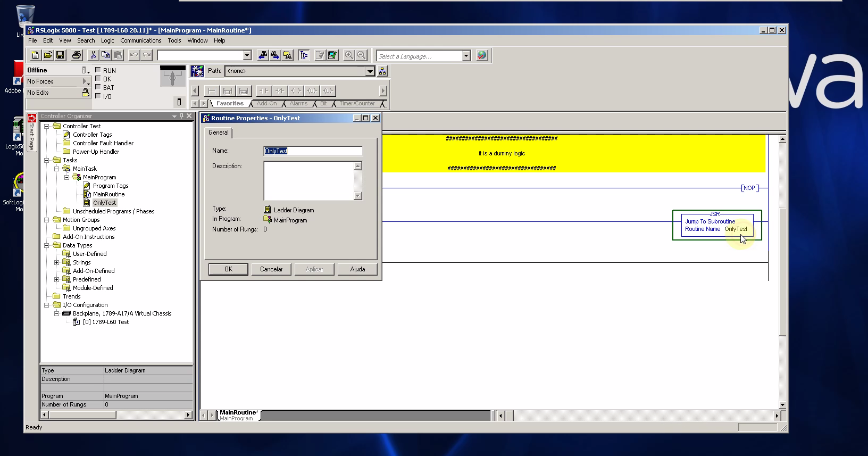Click the JSR Jump To Subroutine block
This screenshot has height=456, width=868.
[717, 225]
